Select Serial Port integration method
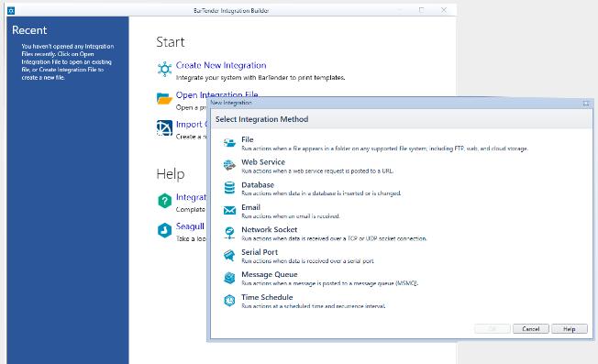The image size is (598, 364). (x=260, y=252)
